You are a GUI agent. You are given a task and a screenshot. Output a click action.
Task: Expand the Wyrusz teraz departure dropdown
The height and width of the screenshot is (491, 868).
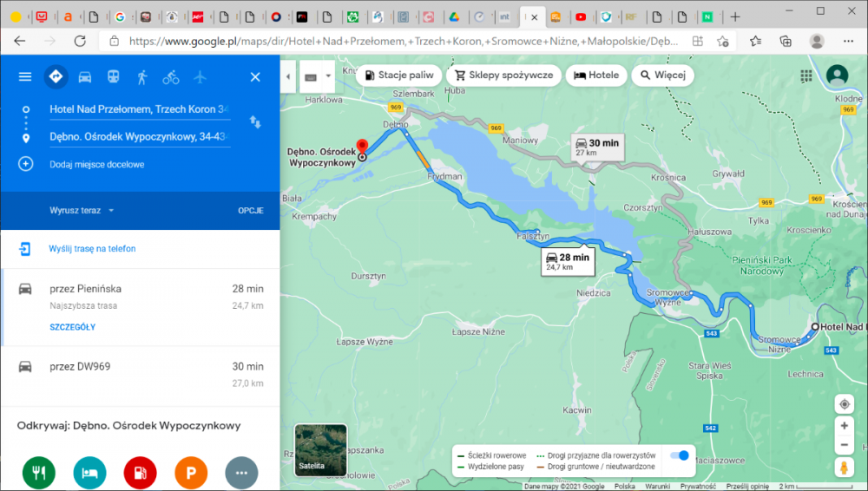82,210
